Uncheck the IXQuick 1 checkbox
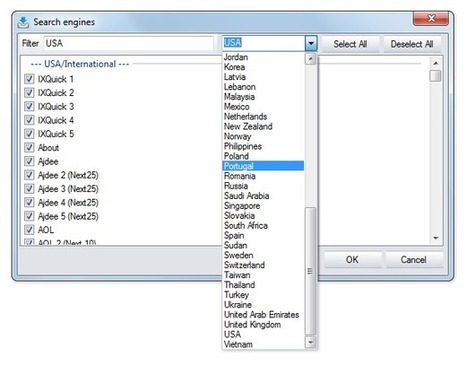467x365 pixels. point(29,79)
